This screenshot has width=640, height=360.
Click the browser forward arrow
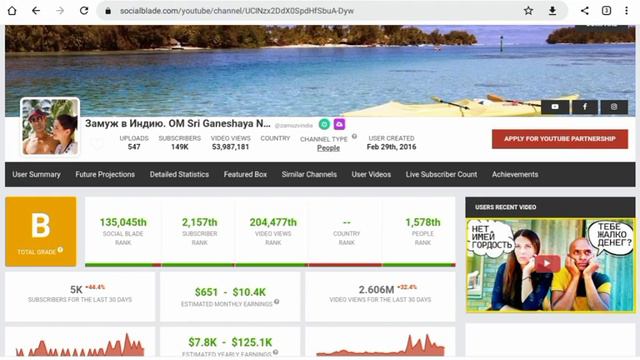pyautogui.click(x=60, y=11)
